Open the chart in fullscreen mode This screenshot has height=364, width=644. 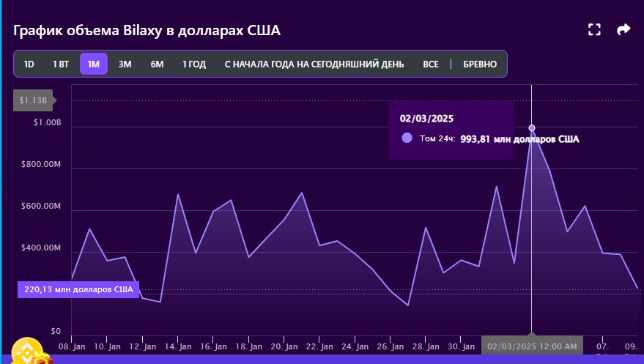[x=594, y=29]
